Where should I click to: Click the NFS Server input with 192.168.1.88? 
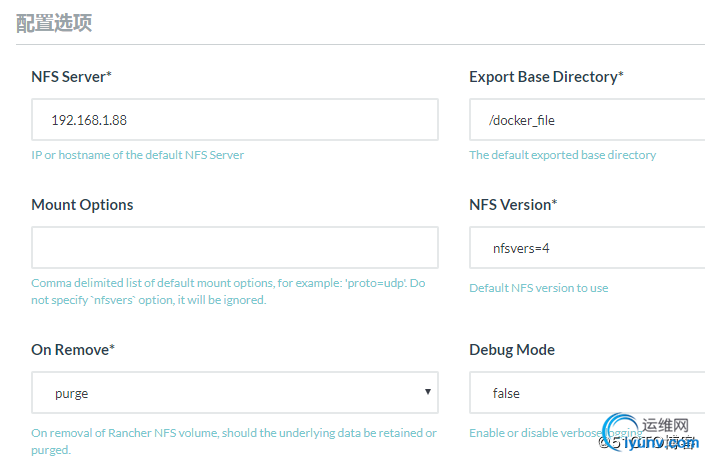click(235, 120)
